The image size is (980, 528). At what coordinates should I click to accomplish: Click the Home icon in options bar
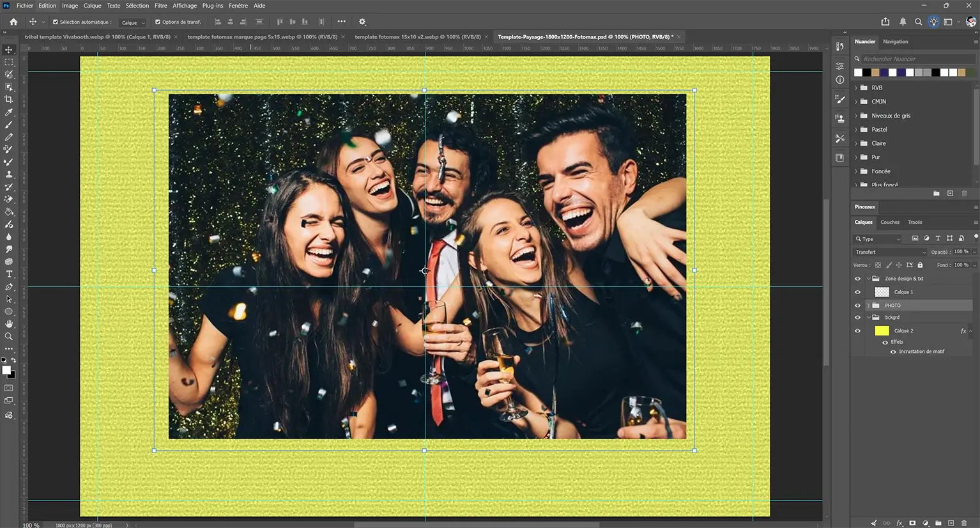coord(13,22)
